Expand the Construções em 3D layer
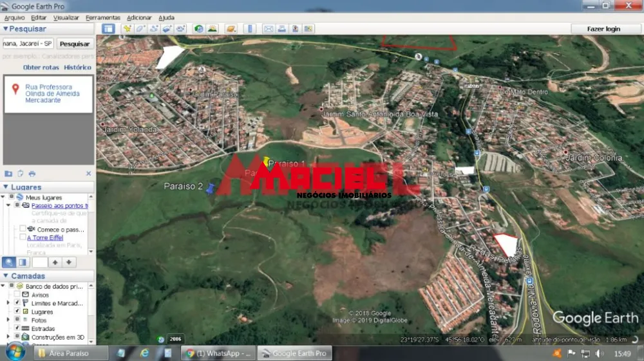 tap(8, 337)
